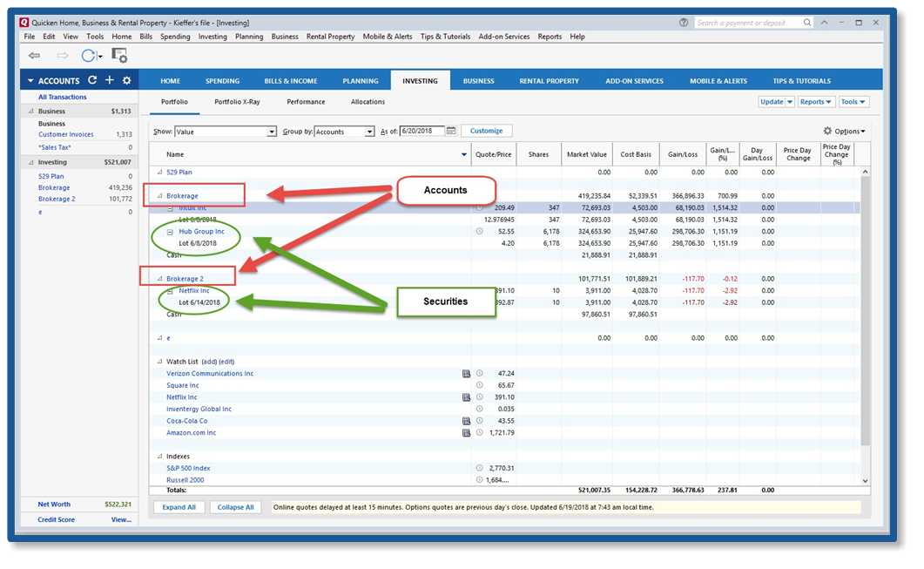The image size is (924, 569).
Task: Click the Customize button
Action: [486, 131]
